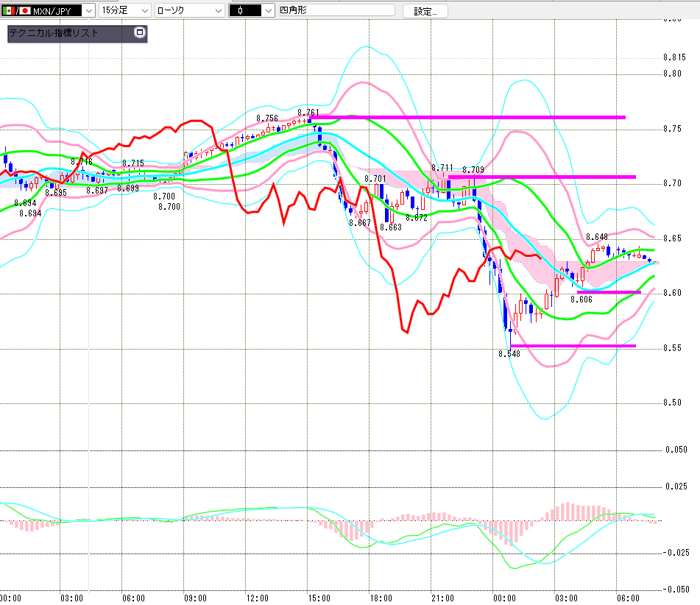Click the テクニカル指標リスト panel title

click(x=54, y=32)
